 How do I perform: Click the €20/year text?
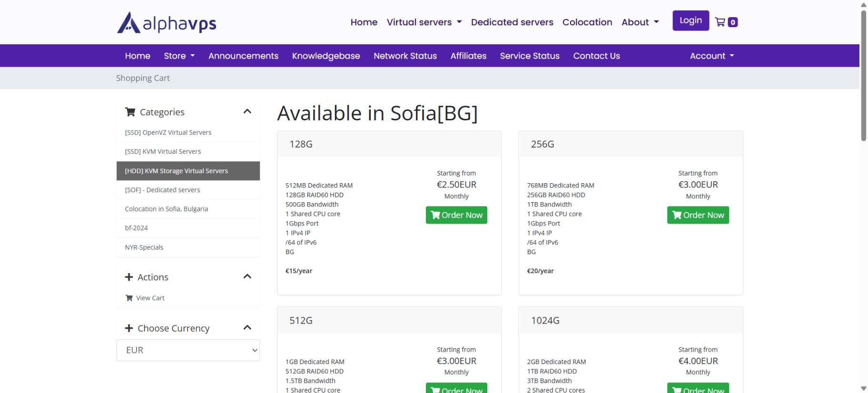(x=540, y=271)
